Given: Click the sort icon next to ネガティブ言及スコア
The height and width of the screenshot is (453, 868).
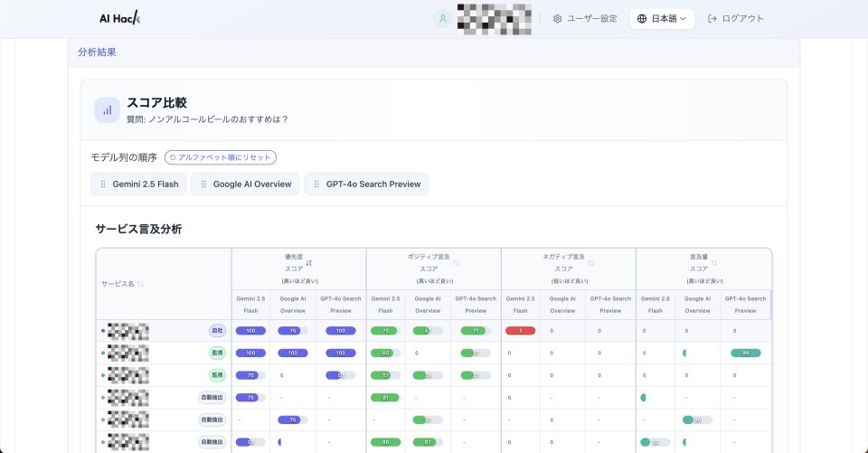Looking at the screenshot, I should tap(591, 263).
